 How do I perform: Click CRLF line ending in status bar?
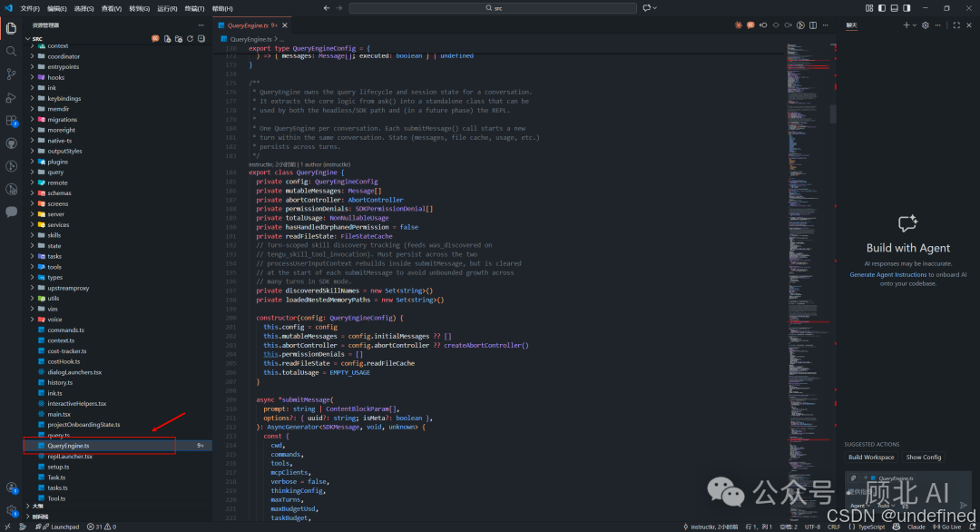point(834,527)
